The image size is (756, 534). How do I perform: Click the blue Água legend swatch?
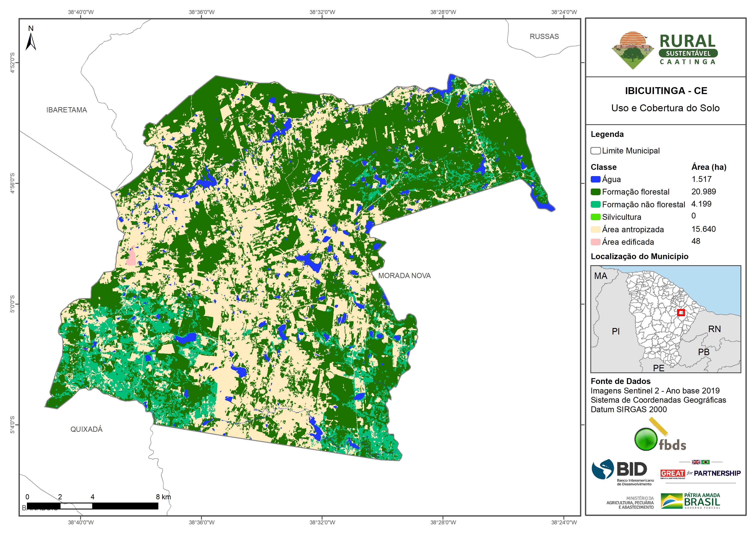click(x=595, y=179)
